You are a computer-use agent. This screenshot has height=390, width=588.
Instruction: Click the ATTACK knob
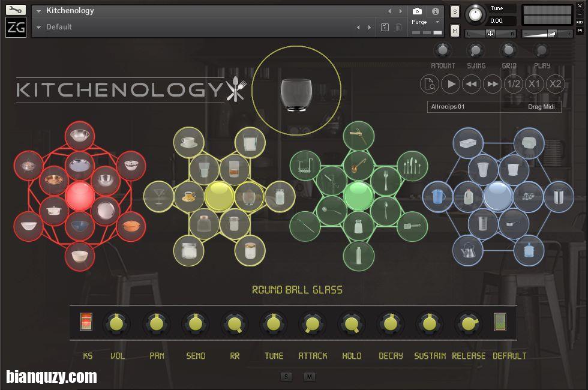pyautogui.click(x=313, y=323)
